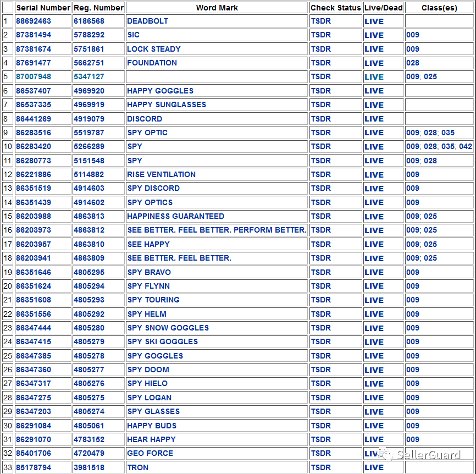
Task: Click serial number 86441269 for DISCORD
Action: tap(34, 119)
